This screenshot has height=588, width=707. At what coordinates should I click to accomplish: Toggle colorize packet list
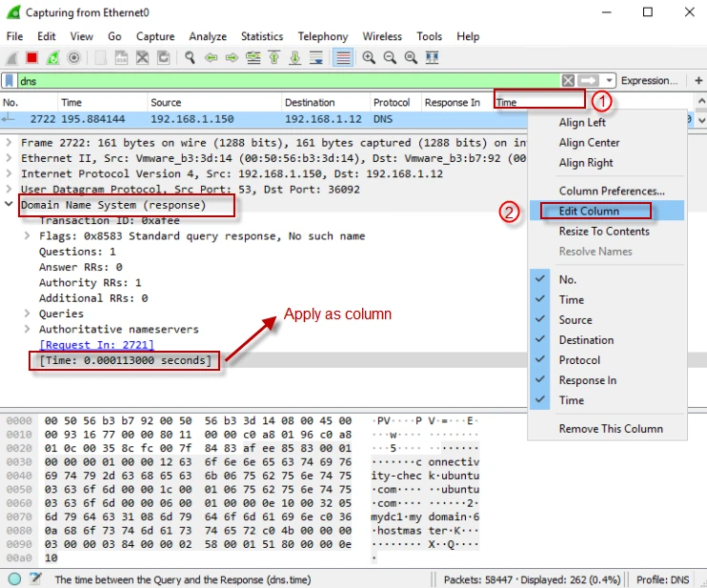342,58
